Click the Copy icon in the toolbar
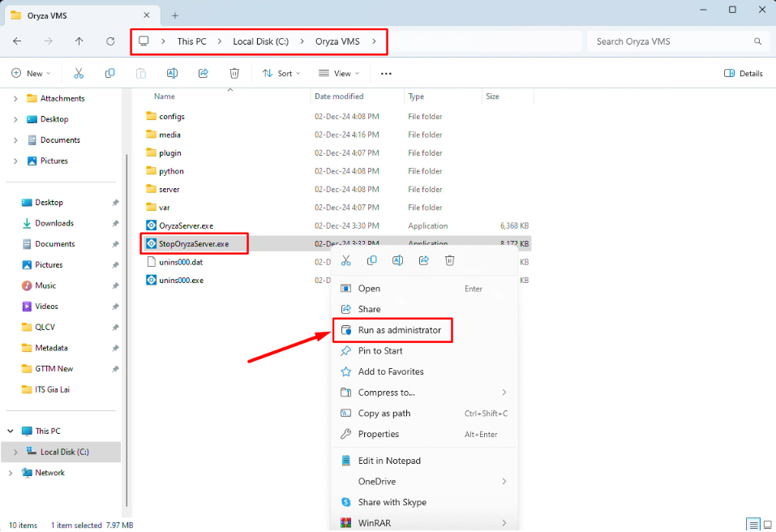This screenshot has width=776, height=532. pos(109,73)
